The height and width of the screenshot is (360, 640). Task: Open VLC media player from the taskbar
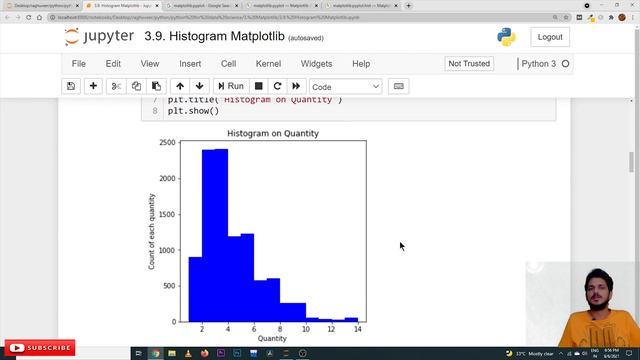(188, 353)
